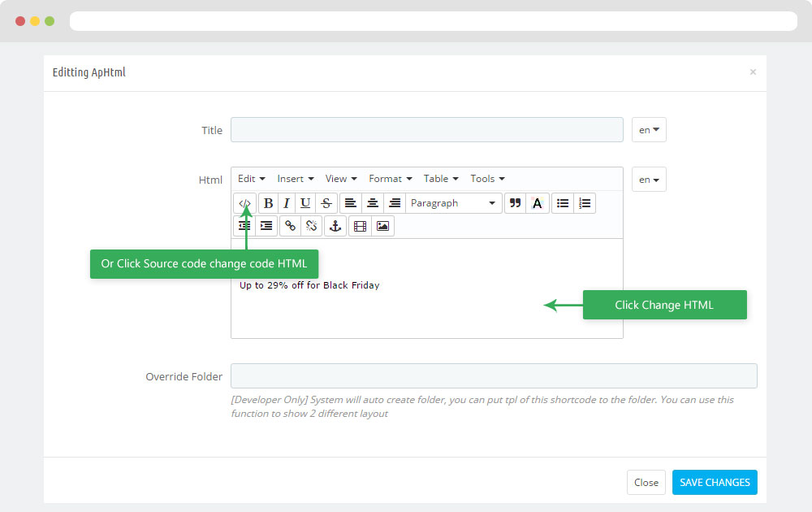The image size is (812, 512).
Task: Open the Html language dropdown en
Action: coord(649,180)
